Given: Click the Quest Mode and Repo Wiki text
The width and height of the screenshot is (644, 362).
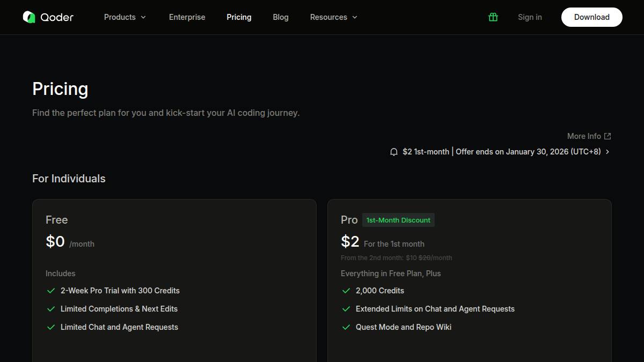Looking at the screenshot, I should point(404,327).
